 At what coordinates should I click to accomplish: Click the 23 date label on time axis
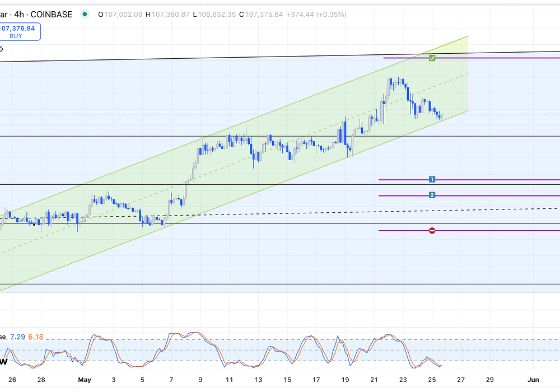(x=403, y=379)
